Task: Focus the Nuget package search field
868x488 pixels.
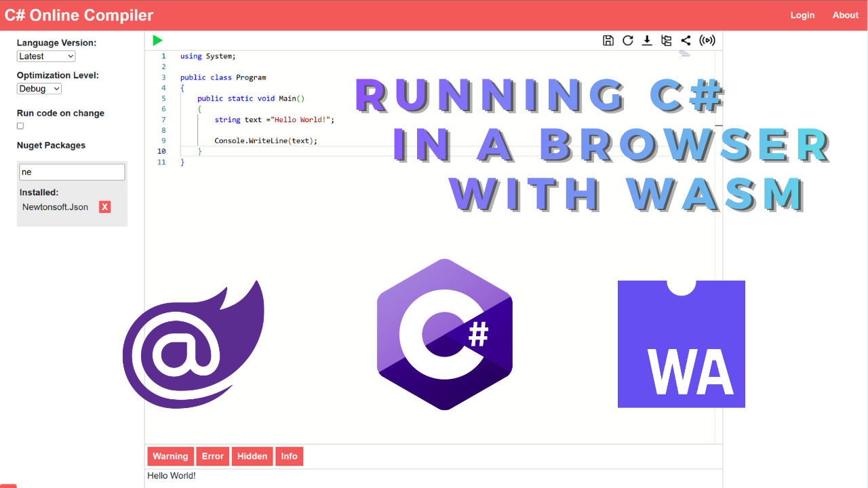Action: [72, 172]
